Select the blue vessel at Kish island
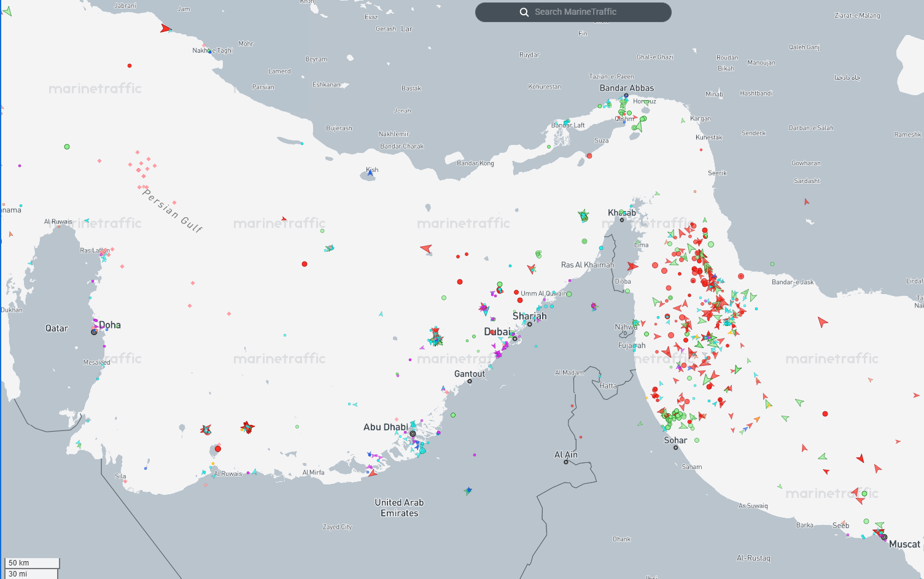 [370, 174]
